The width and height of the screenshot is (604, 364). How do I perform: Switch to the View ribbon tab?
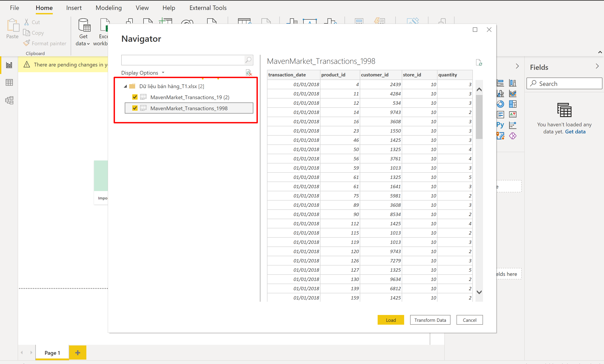[142, 8]
